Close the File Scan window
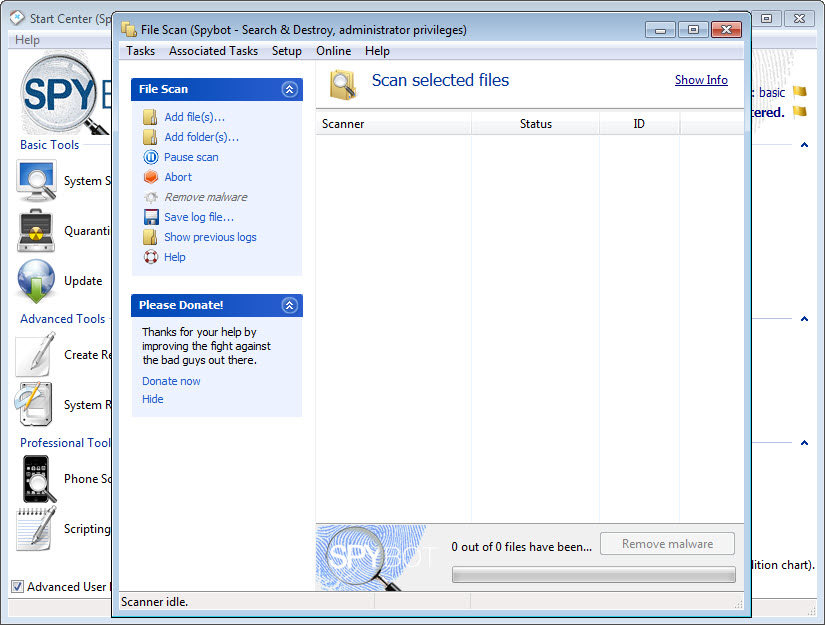825x625 pixels. (726, 29)
